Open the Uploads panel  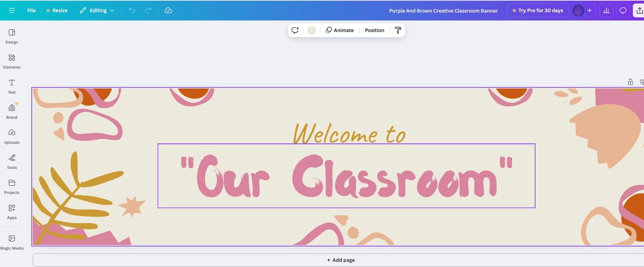click(12, 136)
